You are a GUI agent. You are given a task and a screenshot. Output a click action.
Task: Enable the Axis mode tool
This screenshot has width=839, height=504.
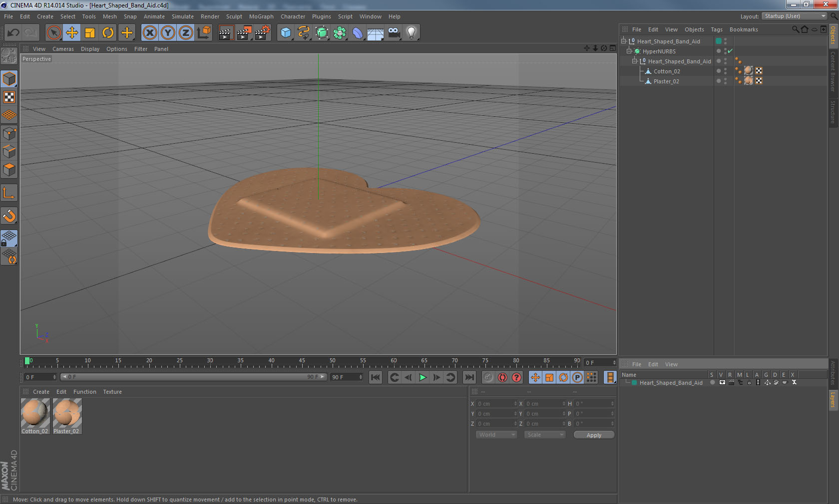coord(9,193)
